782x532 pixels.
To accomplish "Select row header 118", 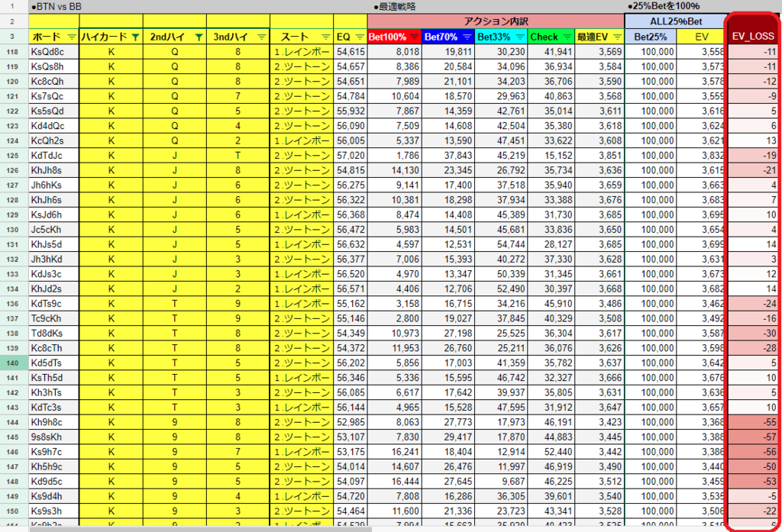I will (x=12, y=52).
